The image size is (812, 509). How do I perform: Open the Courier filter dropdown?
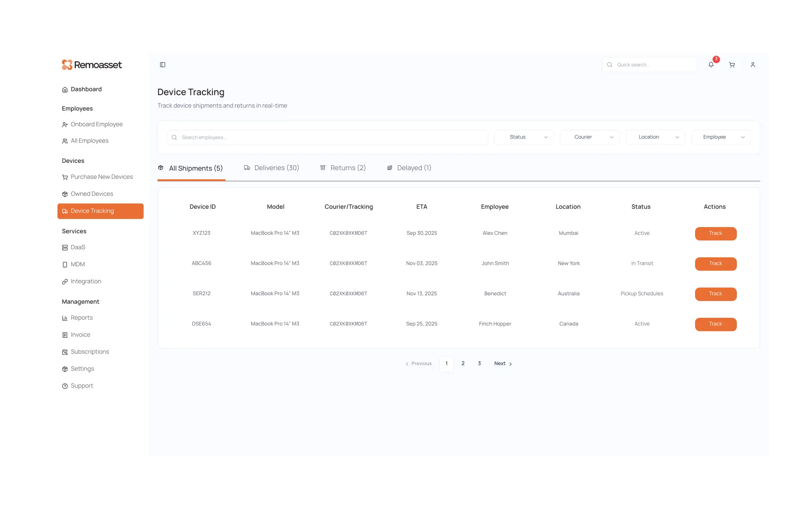(x=590, y=137)
